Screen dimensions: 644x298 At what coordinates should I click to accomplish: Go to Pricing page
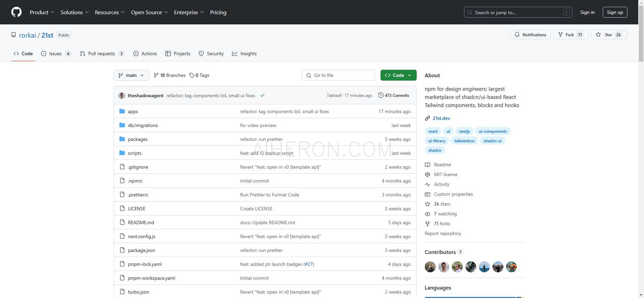coord(218,12)
